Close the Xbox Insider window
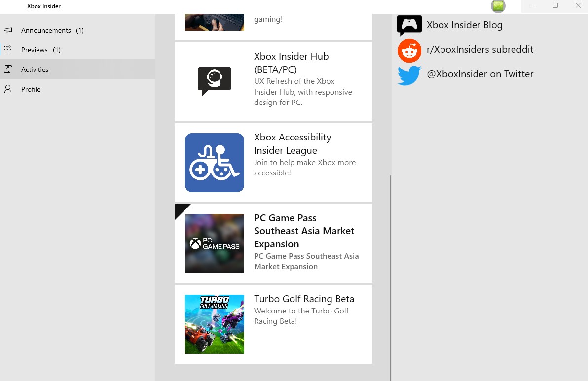The image size is (588, 381). (578, 5)
